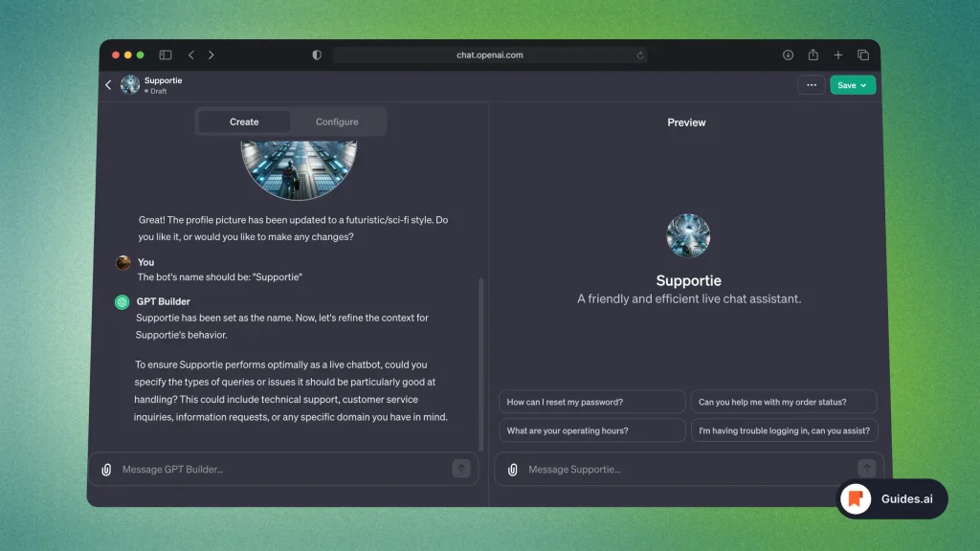Open the three-dots more options menu
The height and width of the screenshot is (551, 980).
click(x=812, y=85)
